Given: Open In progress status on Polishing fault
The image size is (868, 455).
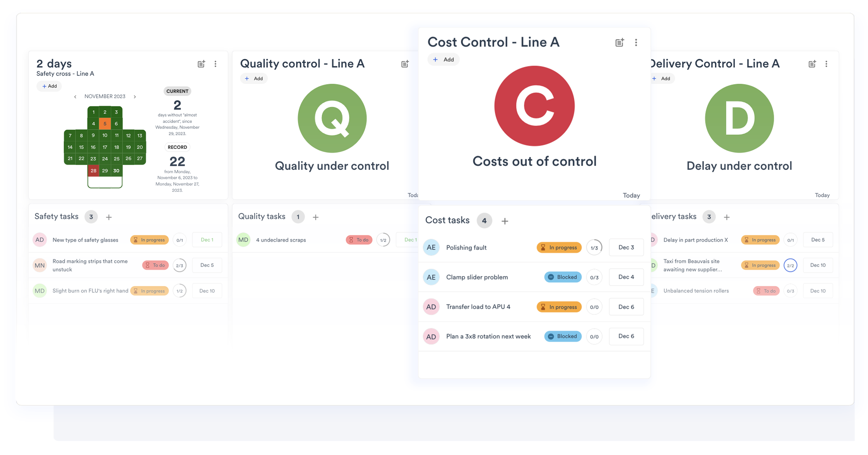Looking at the screenshot, I should [x=559, y=248].
